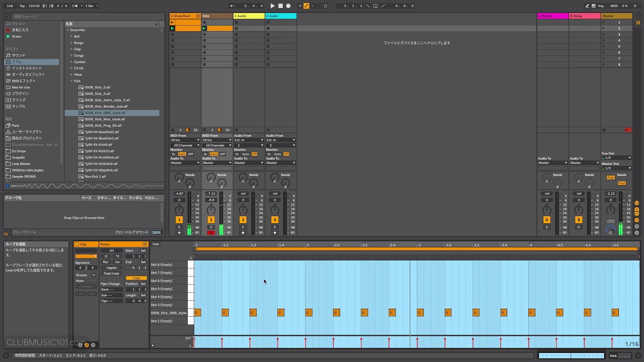Open the 1 Bar quantization menu
Image resolution: width=644 pixels, height=362 pixels.
coord(92,6)
